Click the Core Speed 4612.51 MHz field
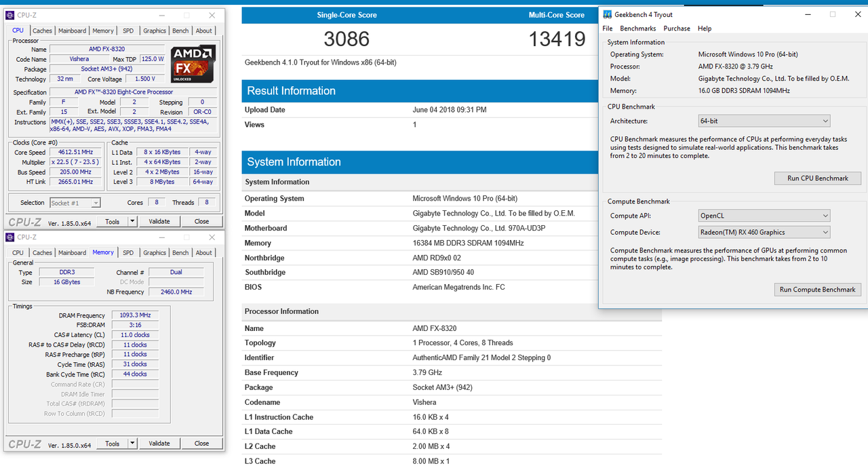Screen dimensions: 868x468 click(x=76, y=153)
